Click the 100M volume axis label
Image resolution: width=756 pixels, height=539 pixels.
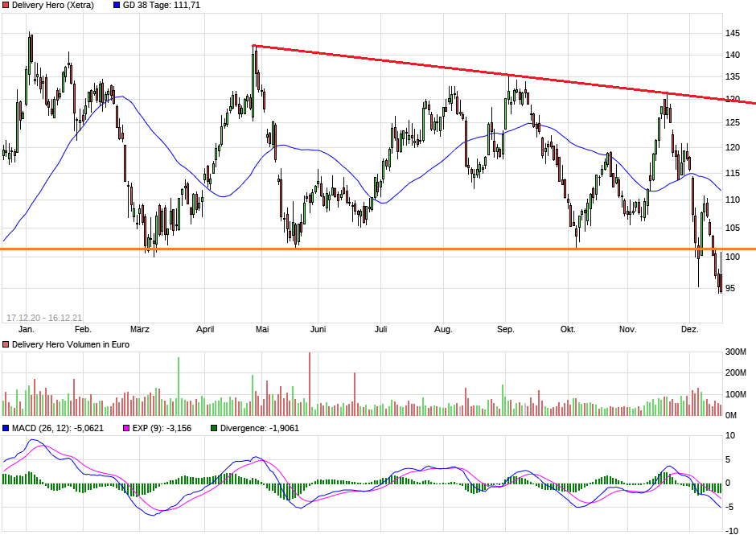click(x=736, y=394)
